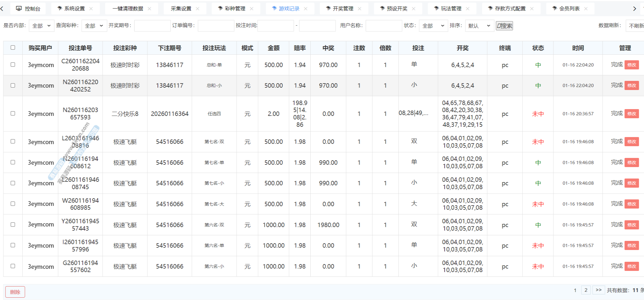Image resolution: width=644 pixels, height=305 pixels.
Task: Open the 排序 dropdown
Action: pyautogui.click(x=479, y=26)
